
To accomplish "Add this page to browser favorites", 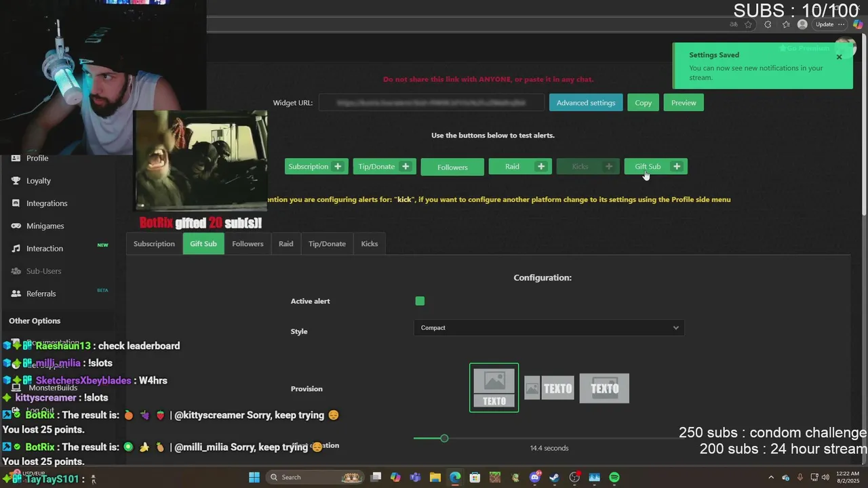I will (749, 24).
